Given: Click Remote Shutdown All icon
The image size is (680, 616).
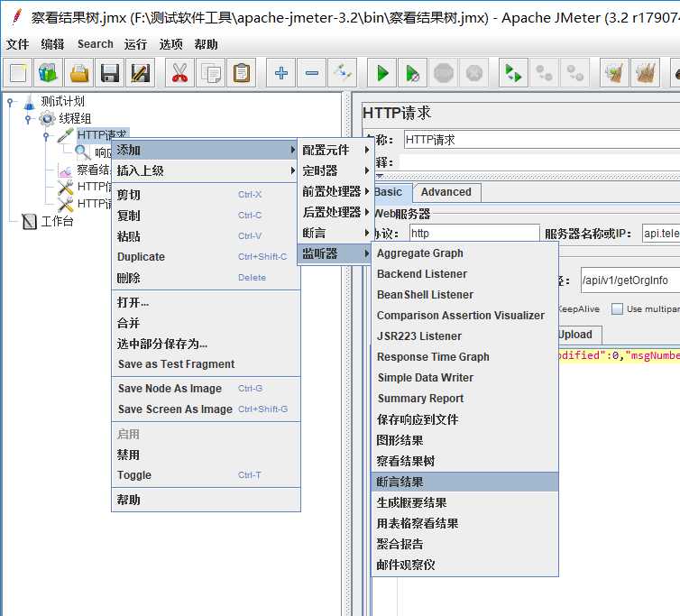Looking at the screenshot, I should click(x=575, y=73).
